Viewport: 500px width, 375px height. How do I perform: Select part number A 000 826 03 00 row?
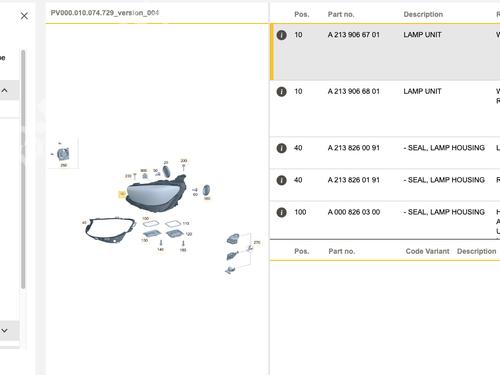[385, 220]
